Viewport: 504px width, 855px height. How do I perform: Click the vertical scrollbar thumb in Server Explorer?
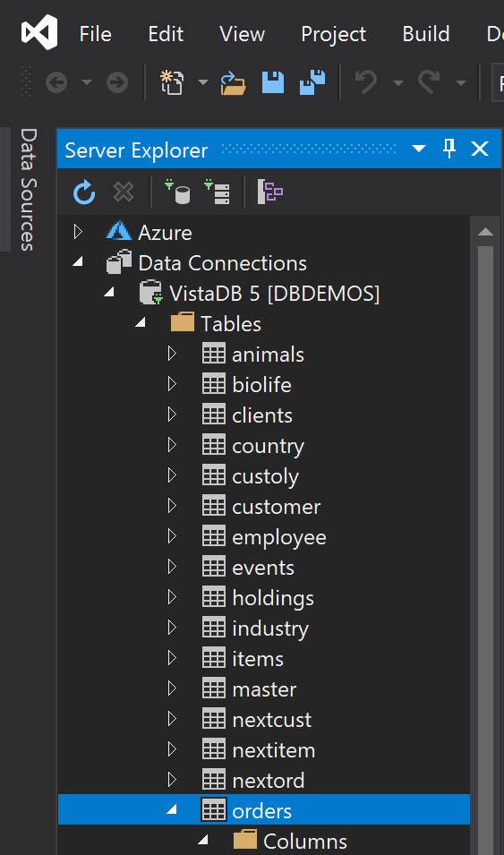485,549
